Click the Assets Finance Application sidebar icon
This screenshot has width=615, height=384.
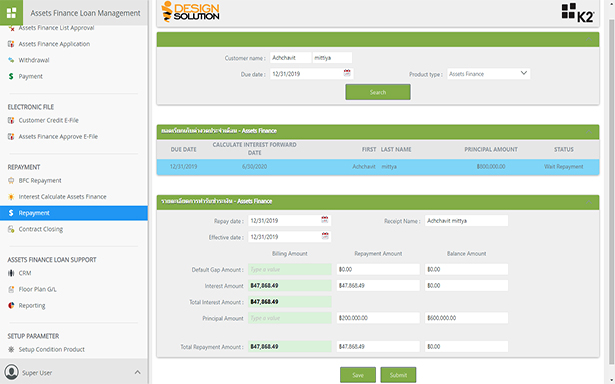11,44
